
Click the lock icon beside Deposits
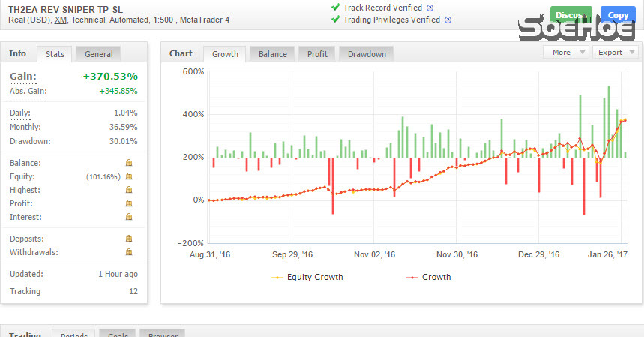129,239
